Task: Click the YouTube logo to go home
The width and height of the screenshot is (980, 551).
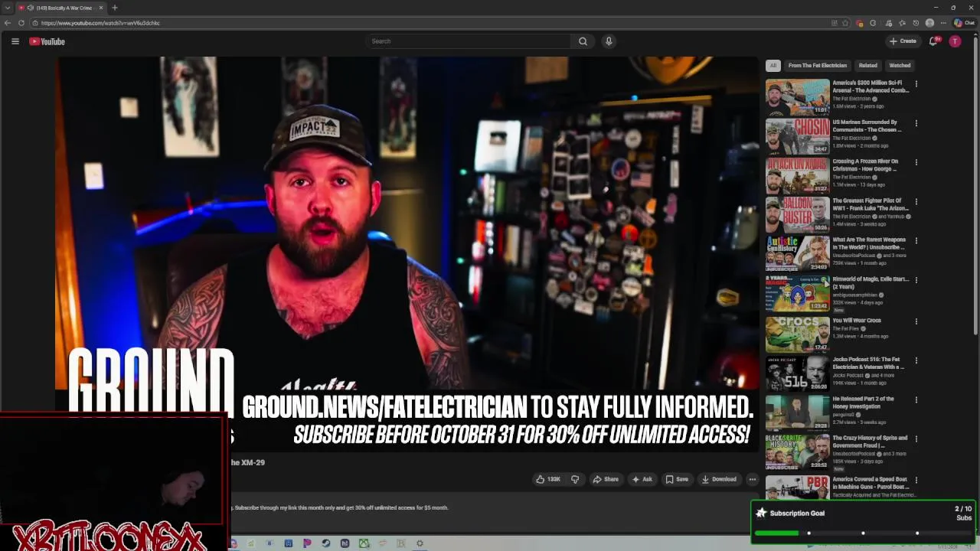Action: [47, 41]
